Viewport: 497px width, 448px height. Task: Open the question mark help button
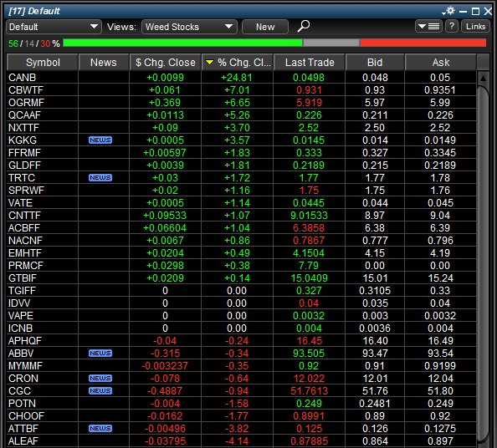[452, 26]
